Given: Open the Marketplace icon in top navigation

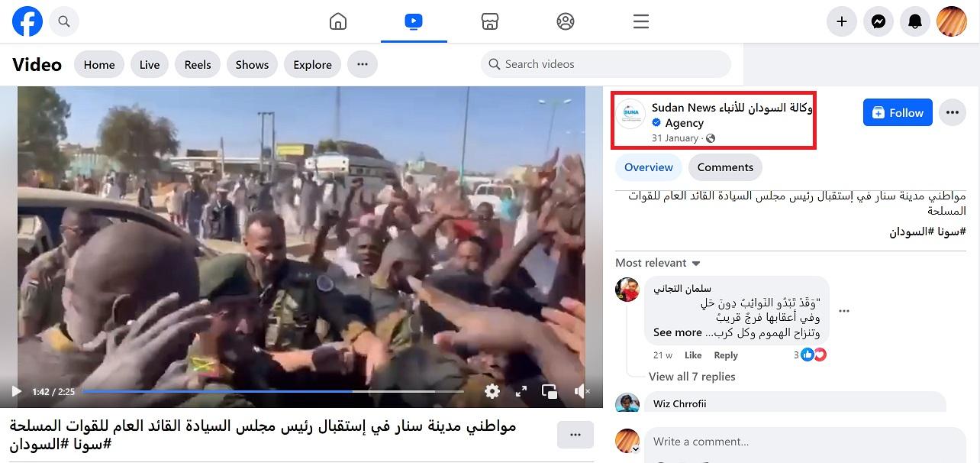Looking at the screenshot, I should [x=490, y=21].
